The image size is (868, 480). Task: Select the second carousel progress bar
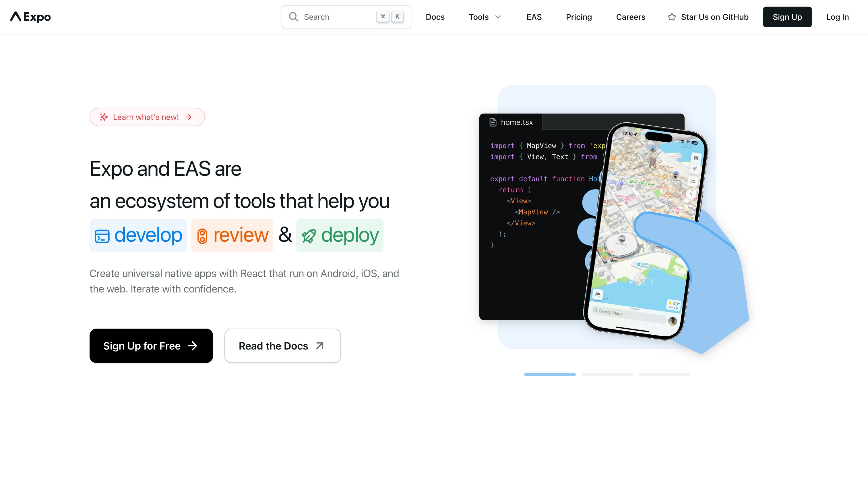607,374
